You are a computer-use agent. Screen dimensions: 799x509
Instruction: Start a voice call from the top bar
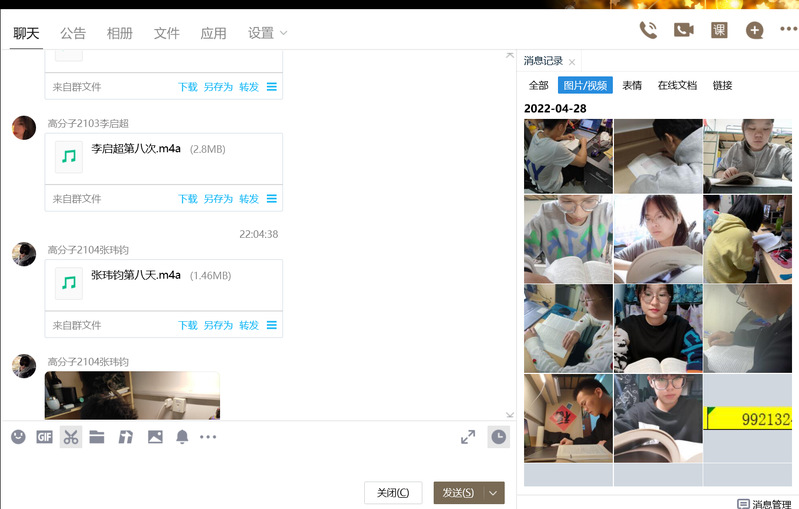point(648,30)
